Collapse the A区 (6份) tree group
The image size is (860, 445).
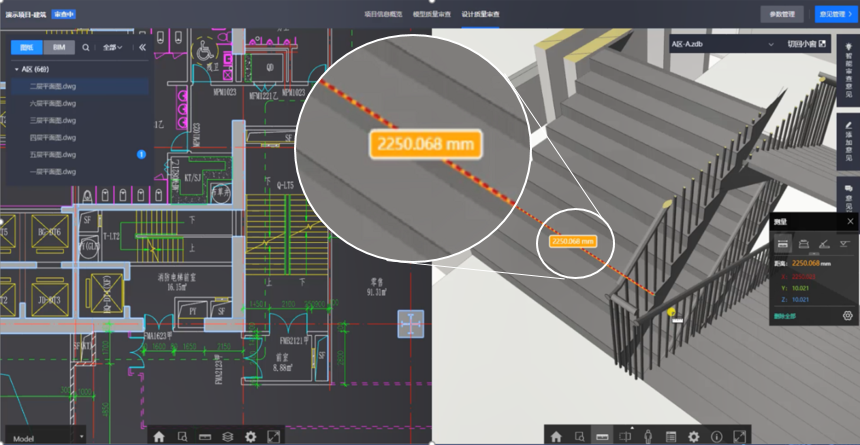[x=17, y=69]
